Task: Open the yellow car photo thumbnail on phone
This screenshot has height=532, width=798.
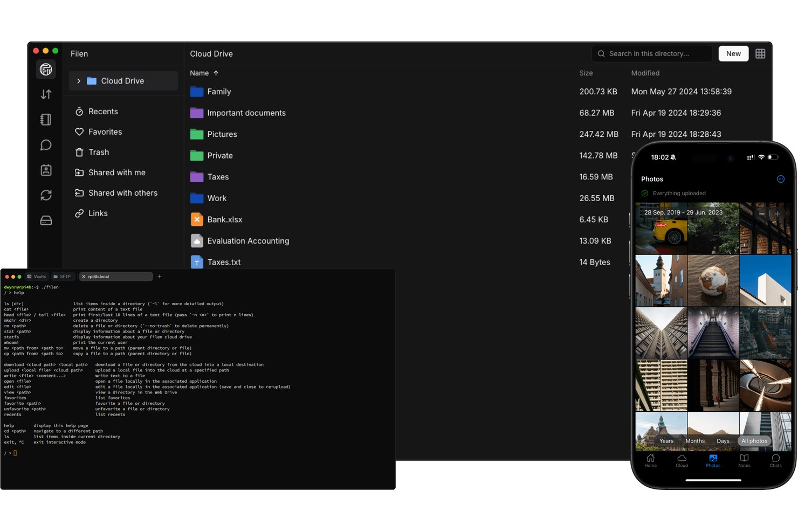Action: [x=662, y=229]
